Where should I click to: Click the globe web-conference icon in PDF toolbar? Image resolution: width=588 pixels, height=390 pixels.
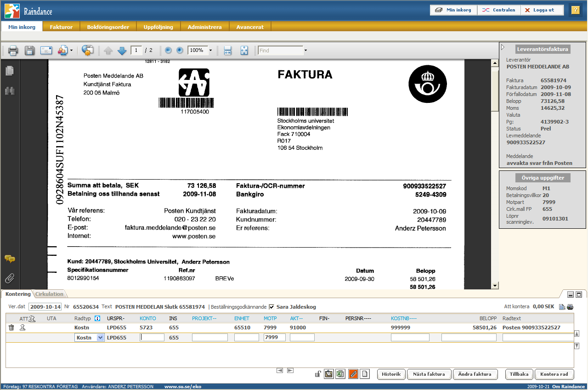(x=88, y=51)
